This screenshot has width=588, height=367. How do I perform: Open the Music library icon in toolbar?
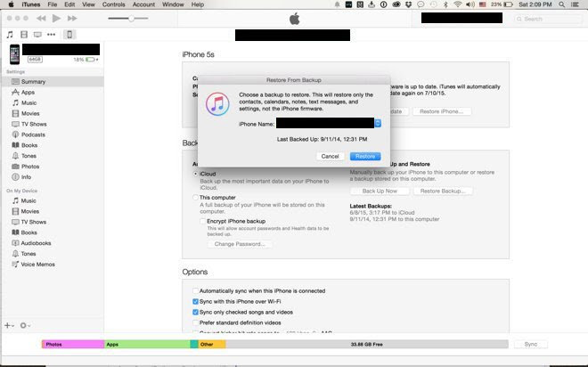pyautogui.click(x=10, y=35)
